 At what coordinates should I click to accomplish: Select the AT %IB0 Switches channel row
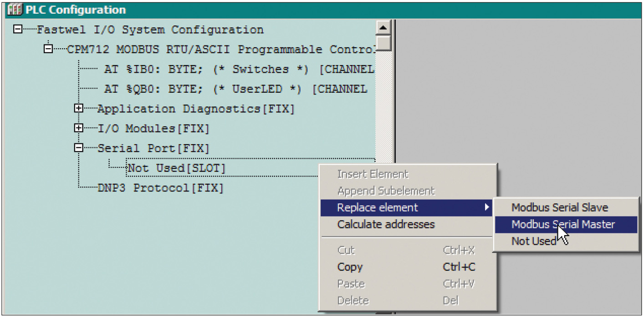[239, 70]
